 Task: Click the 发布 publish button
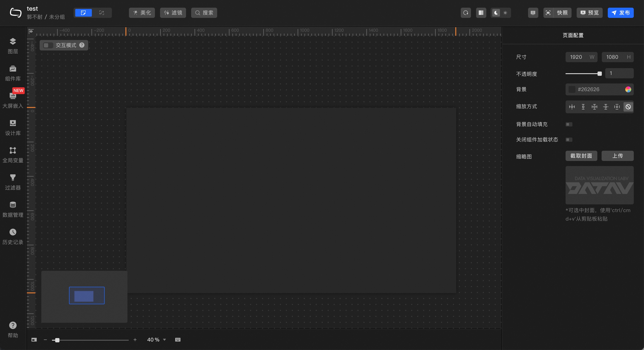pos(620,13)
